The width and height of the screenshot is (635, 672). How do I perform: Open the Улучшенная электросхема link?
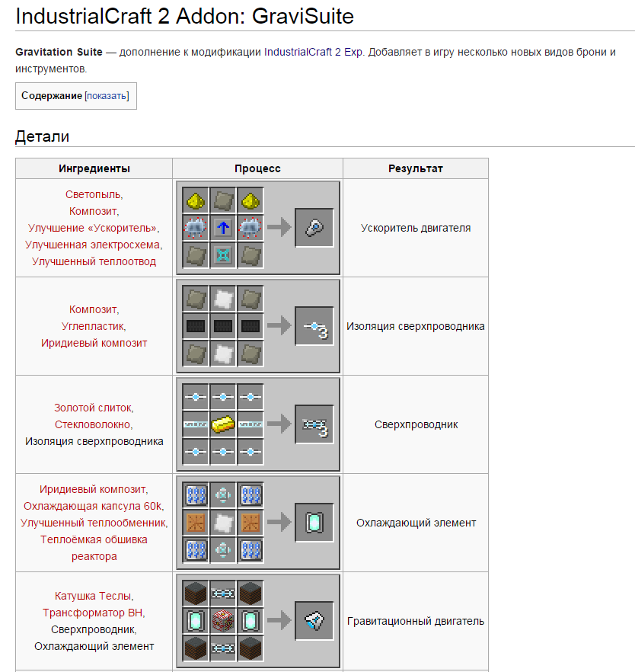(x=94, y=245)
